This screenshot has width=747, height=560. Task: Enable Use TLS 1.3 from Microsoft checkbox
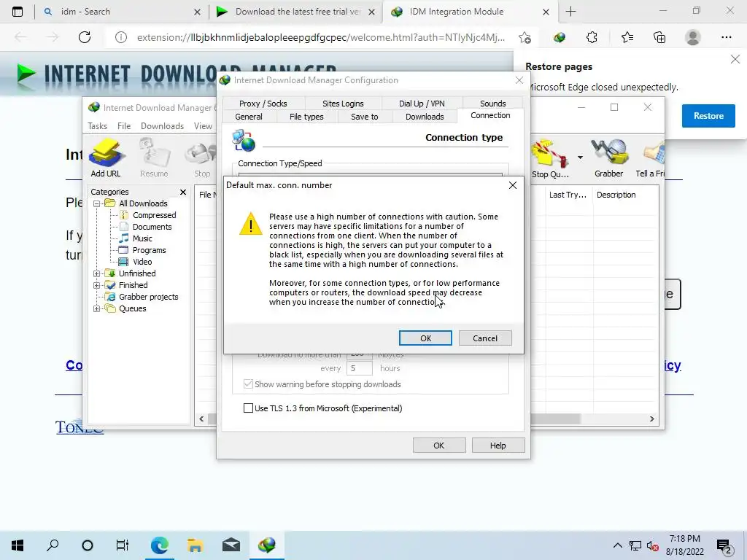[x=248, y=408]
